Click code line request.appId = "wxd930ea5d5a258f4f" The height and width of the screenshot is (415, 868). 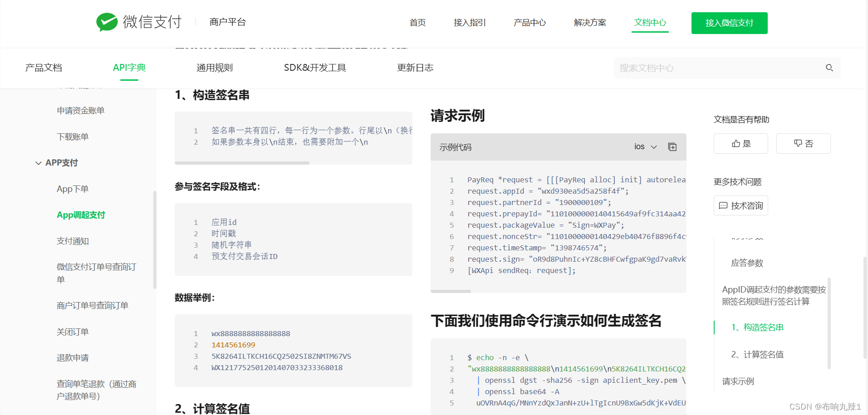pyautogui.click(x=548, y=191)
